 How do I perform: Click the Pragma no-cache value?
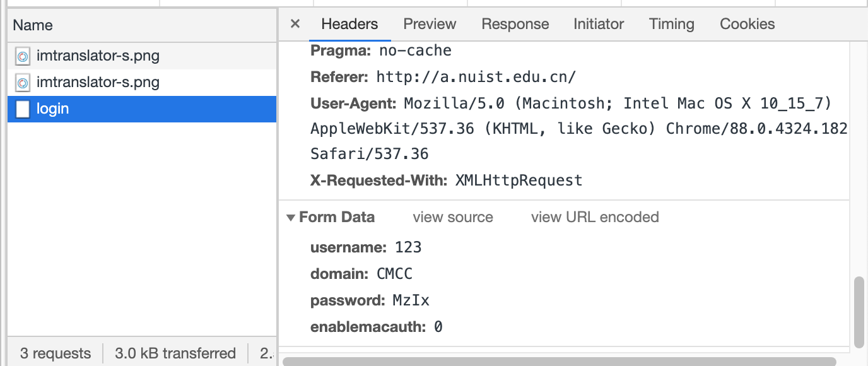click(415, 50)
